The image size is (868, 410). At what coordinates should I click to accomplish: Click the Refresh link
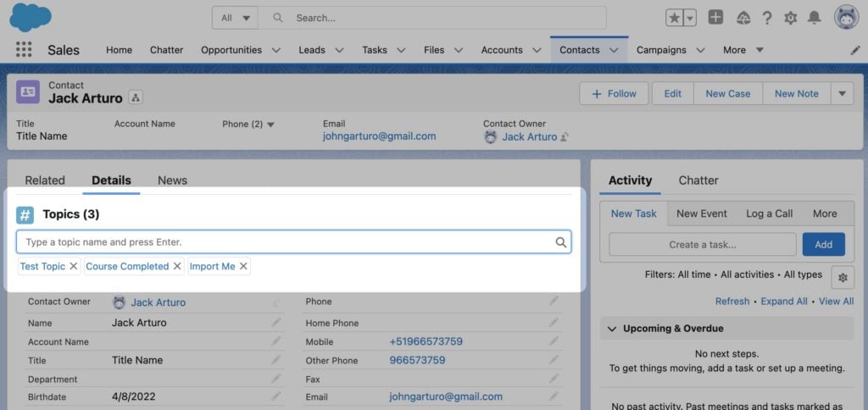click(x=732, y=301)
